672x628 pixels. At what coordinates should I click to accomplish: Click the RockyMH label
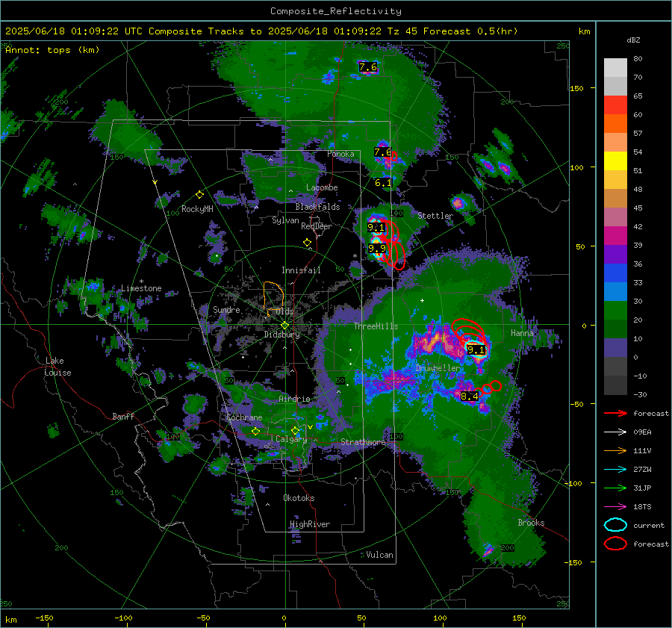tap(197, 209)
